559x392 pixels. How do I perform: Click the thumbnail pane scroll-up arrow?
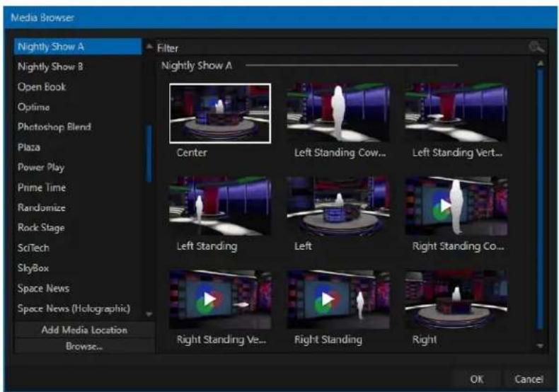click(x=541, y=64)
